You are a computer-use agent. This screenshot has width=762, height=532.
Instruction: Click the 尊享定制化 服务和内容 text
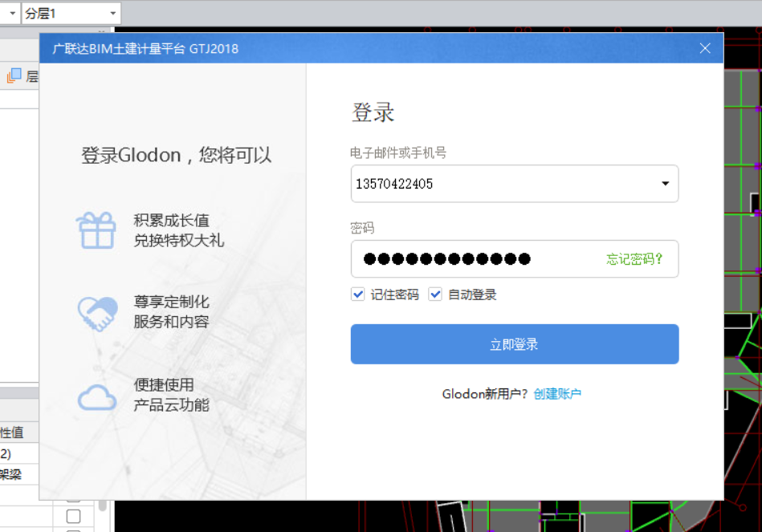[171, 312]
